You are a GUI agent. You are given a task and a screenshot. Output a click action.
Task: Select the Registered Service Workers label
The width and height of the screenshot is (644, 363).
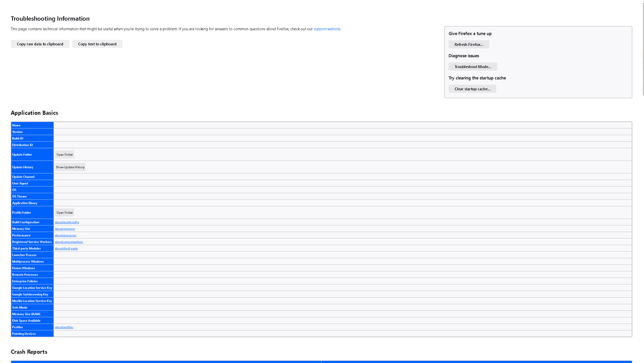point(32,242)
